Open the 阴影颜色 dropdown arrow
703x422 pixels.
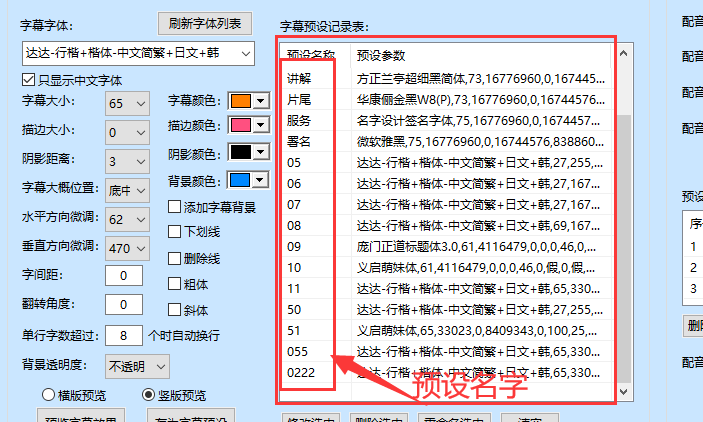click(x=261, y=152)
